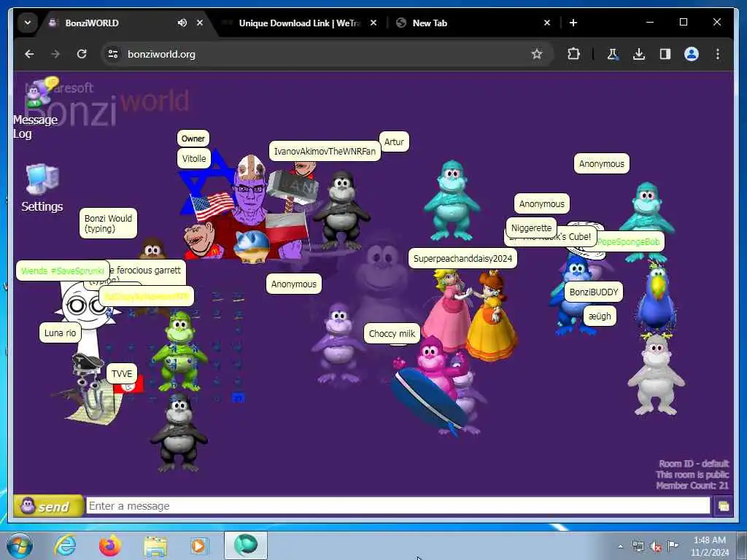
Task: Switch to the BonziWORLD tab
Action: [115, 23]
